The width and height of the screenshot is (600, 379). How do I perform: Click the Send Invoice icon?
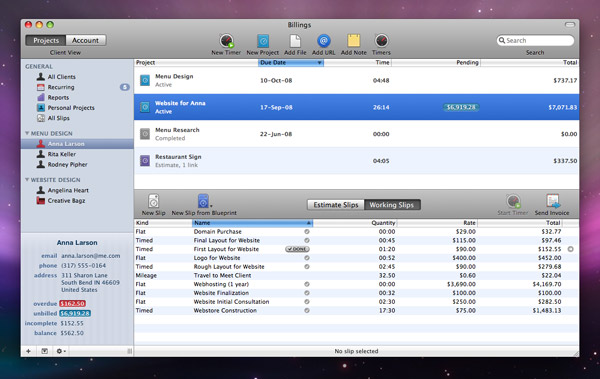tap(553, 201)
